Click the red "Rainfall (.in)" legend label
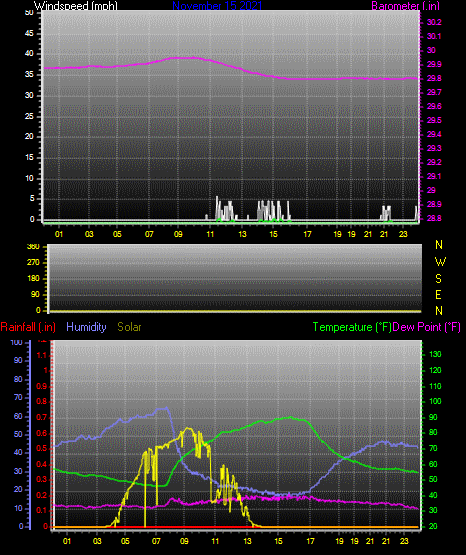The width and height of the screenshot is (466, 555). point(28,327)
